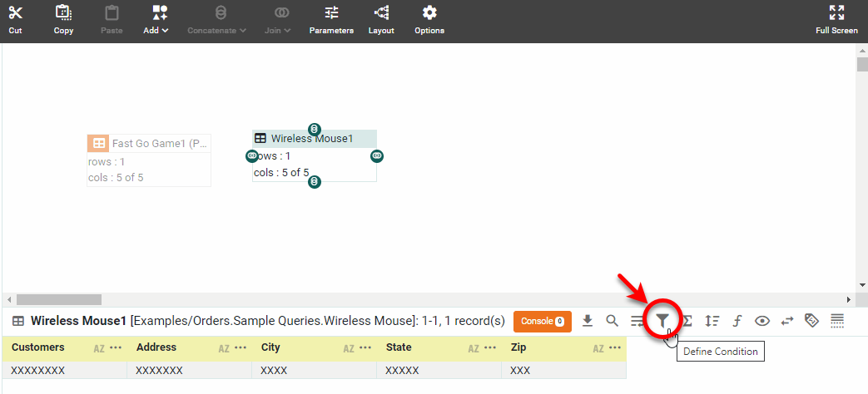Click the Define Condition filter icon
This screenshot has width=868, height=394.
tap(662, 321)
